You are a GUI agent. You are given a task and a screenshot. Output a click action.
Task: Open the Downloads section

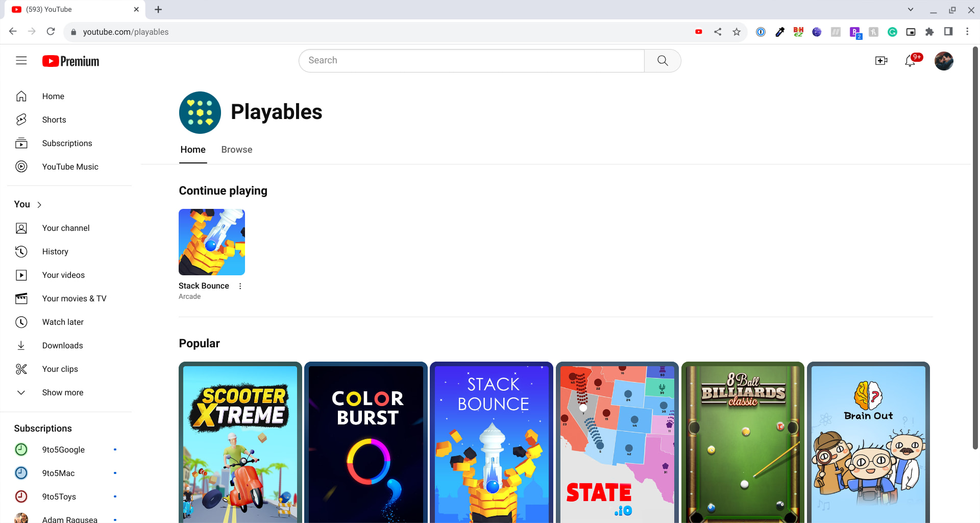tap(62, 345)
